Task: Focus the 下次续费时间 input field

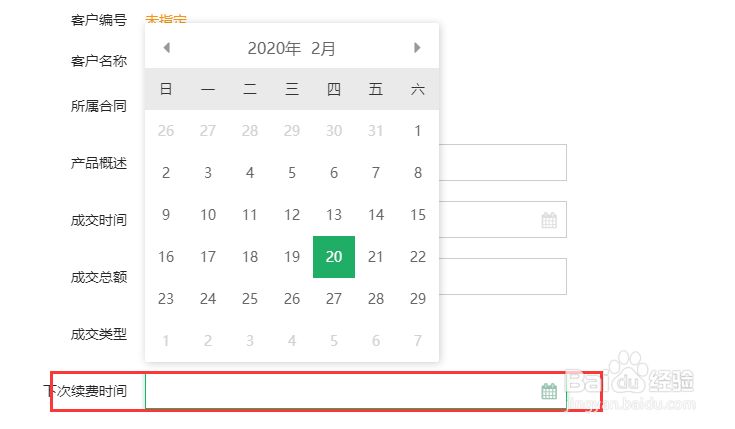Action: tap(340, 391)
